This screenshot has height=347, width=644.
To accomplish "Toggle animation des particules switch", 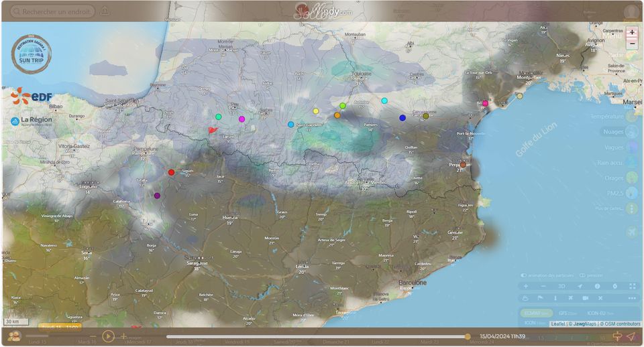I will [x=523, y=275].
